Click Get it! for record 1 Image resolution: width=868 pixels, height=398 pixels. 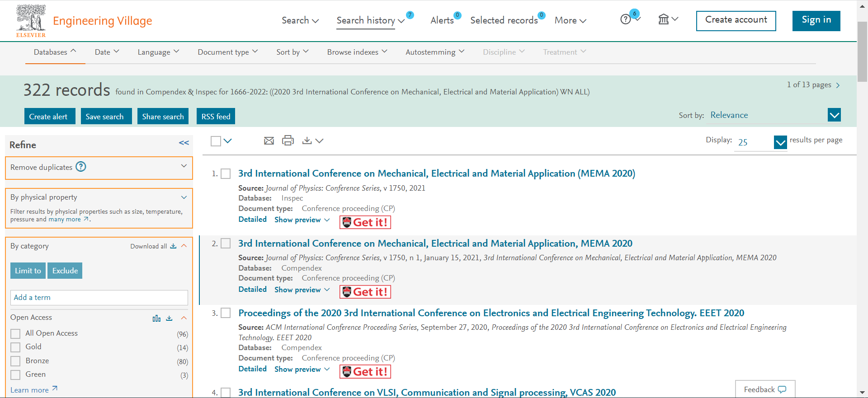(x=365, y=222)
